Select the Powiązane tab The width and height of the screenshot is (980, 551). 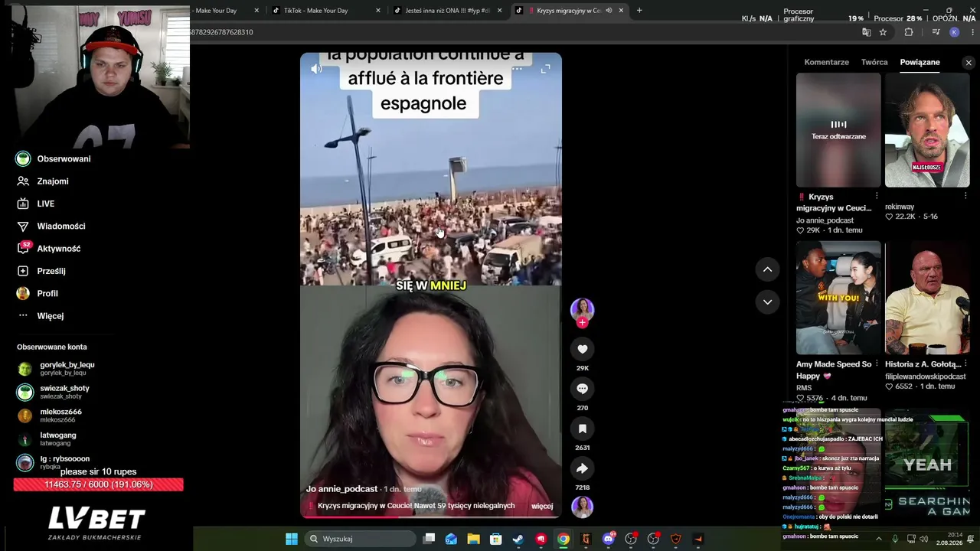click(920, 62)
